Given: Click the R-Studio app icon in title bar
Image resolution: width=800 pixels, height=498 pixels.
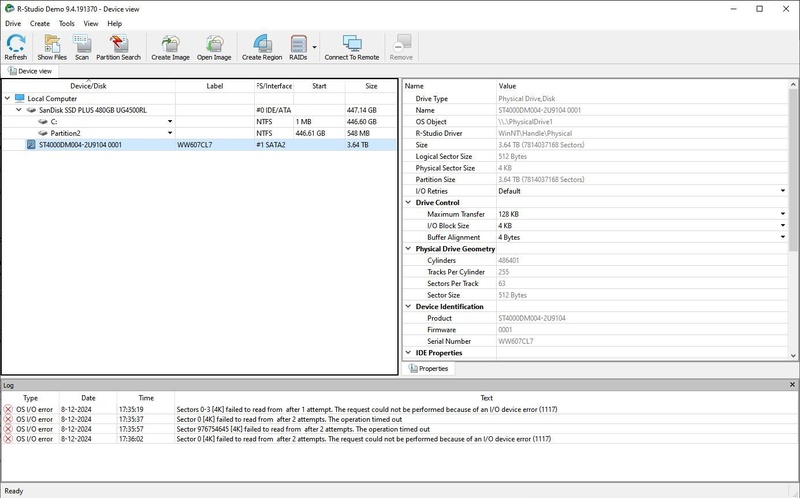Looking at the screenshot, I should coord(9,9).
